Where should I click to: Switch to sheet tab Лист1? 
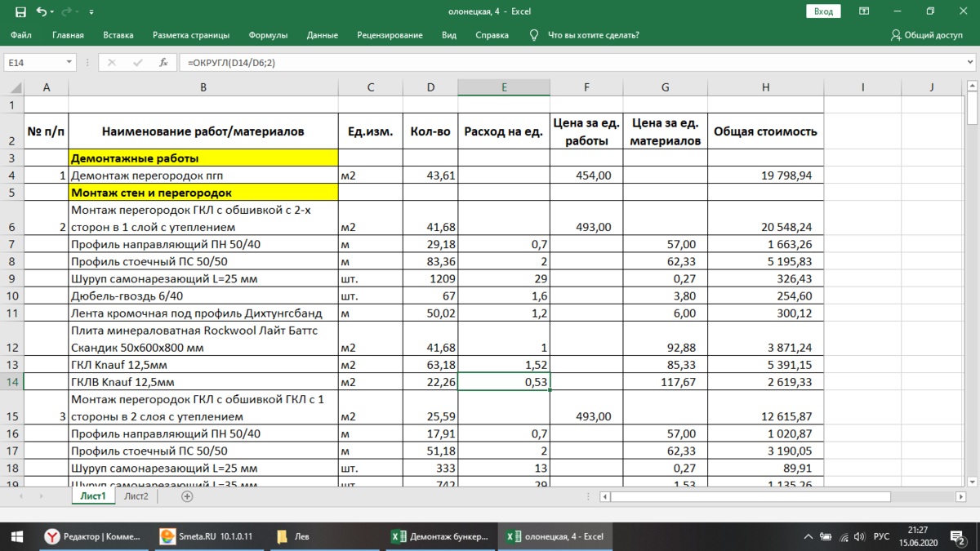[93, 495]
